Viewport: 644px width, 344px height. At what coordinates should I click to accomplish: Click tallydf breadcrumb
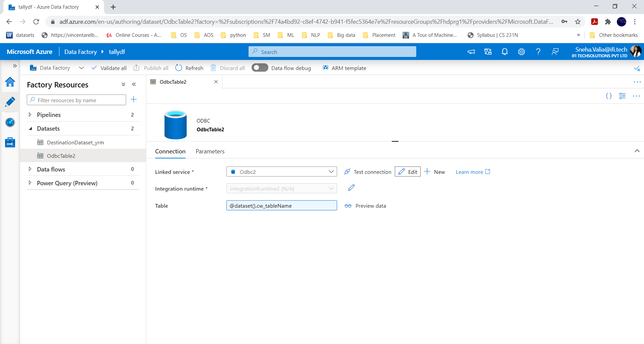(117, 52)
